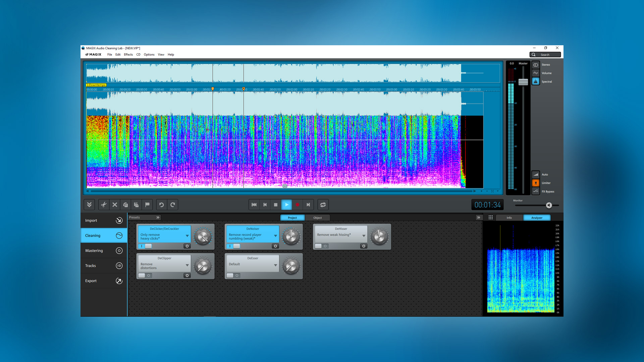Open the DeNoiser preset dropdown

tap(275, 236)
